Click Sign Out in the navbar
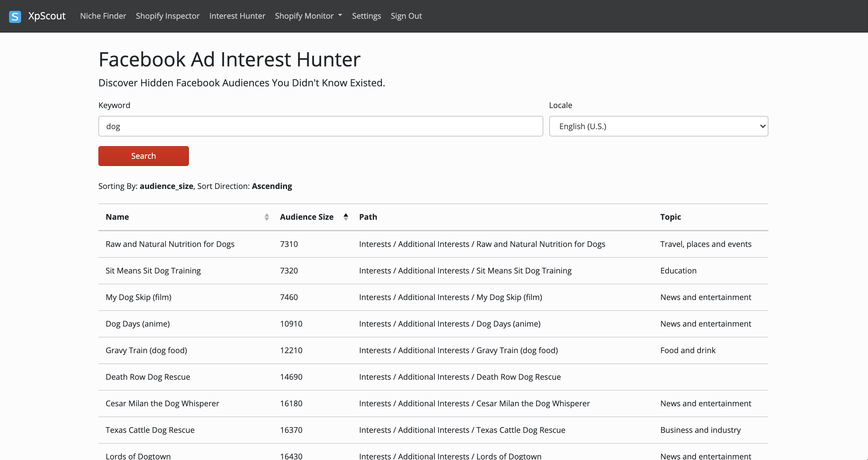The width and height of the screenshot is (868, 460). point(406,16)
